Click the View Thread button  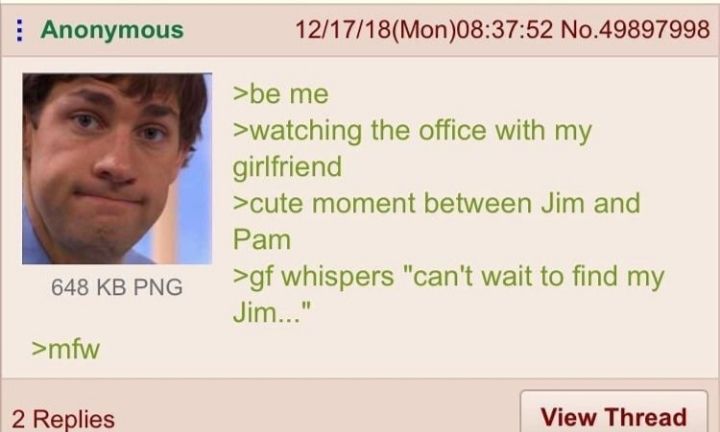click(x=614, y=415)
